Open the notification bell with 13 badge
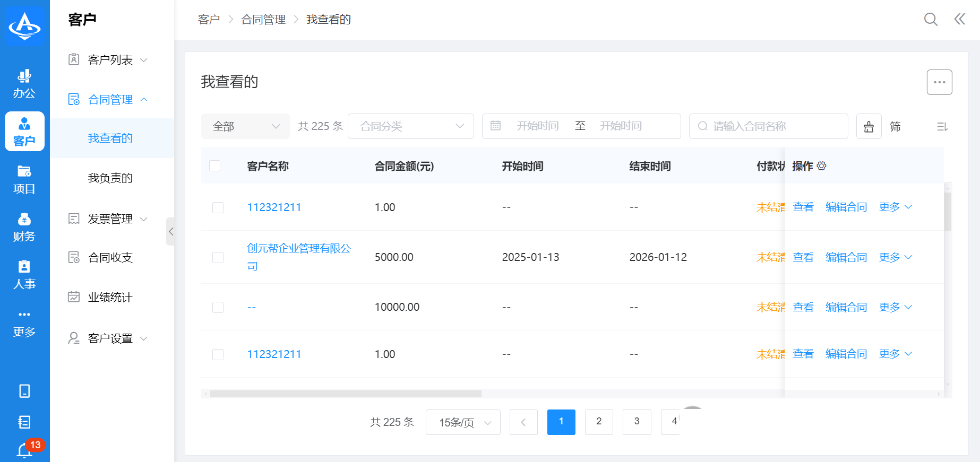980x462 pixels. pos(24,450)
